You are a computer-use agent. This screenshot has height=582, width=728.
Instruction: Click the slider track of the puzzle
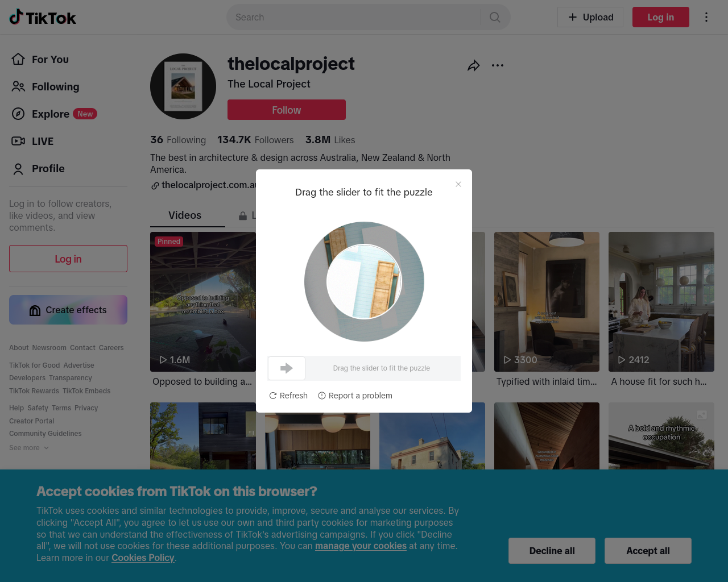[364, 368]
